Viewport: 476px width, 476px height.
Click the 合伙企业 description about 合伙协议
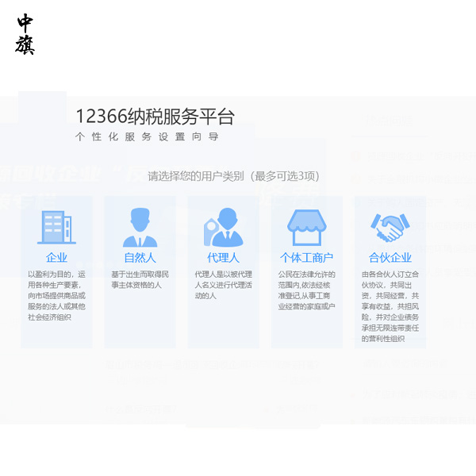pyautogui.click(x=390, y=306)
